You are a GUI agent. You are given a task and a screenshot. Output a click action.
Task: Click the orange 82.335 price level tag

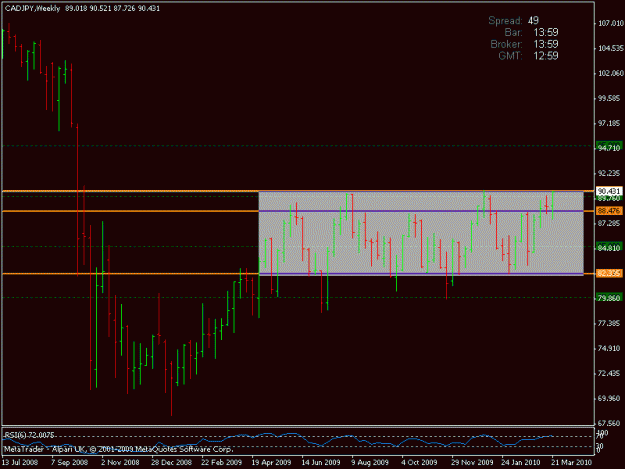[x=609, y=273]
